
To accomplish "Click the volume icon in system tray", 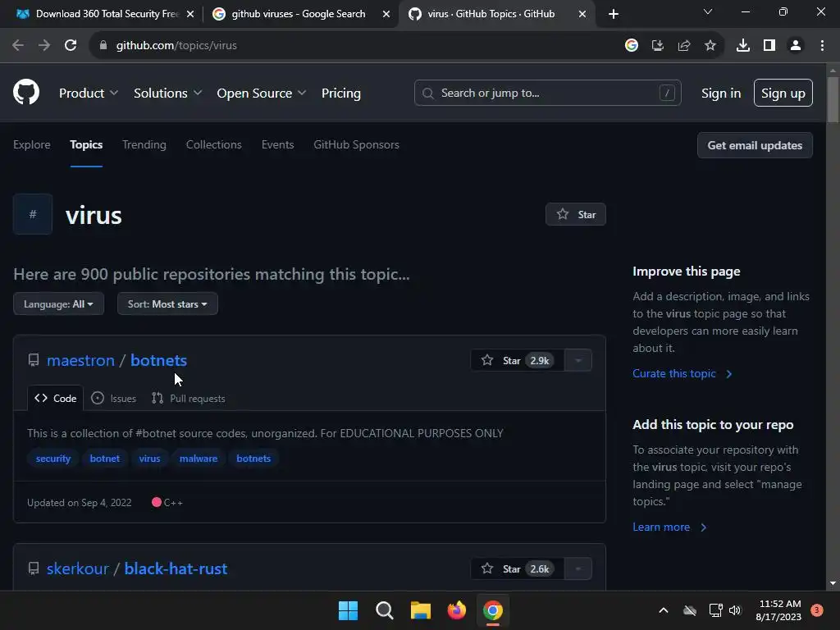I will click(735, 610).
